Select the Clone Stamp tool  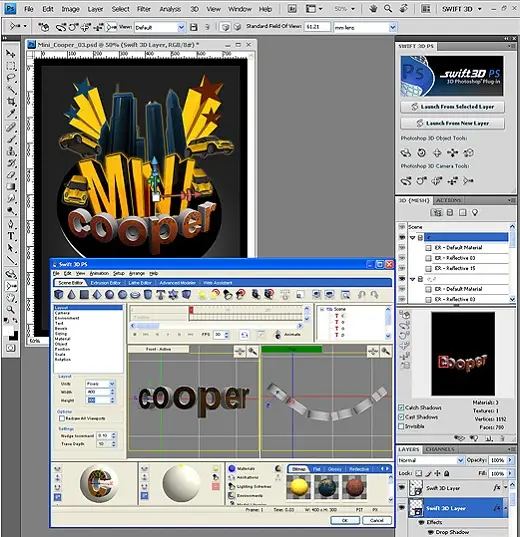[x=11, y=151]
